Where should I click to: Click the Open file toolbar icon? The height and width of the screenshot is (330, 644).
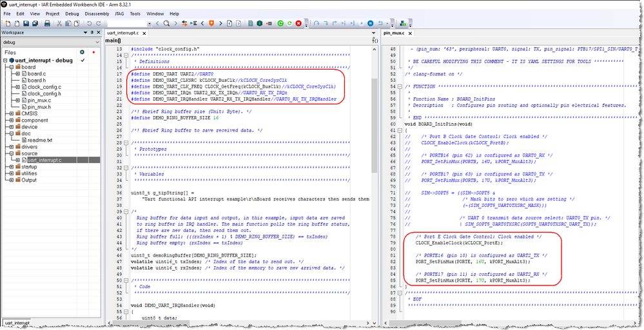17,23
